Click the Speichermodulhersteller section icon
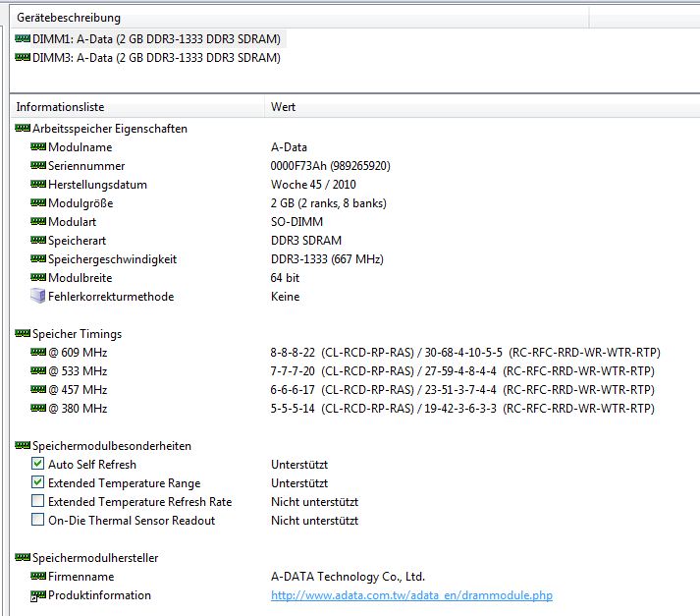Viewport: 700px width, 616px height. pyautogui.click(x=23, y=557)
